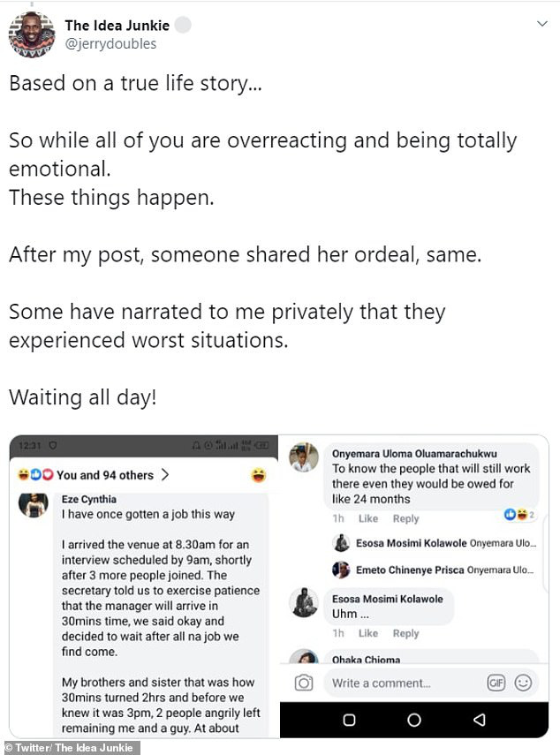Reply to Onyemara Uloma's comment
Viewport: 560px width, 755px height.
click(x=405, y=518)
